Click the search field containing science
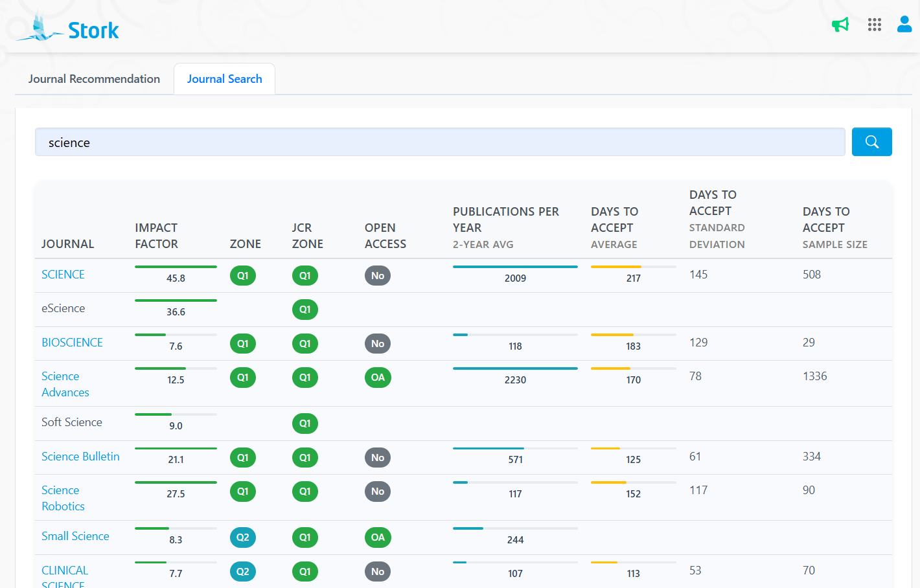Screen dimensions: 920x588 [x=439, y=142]
